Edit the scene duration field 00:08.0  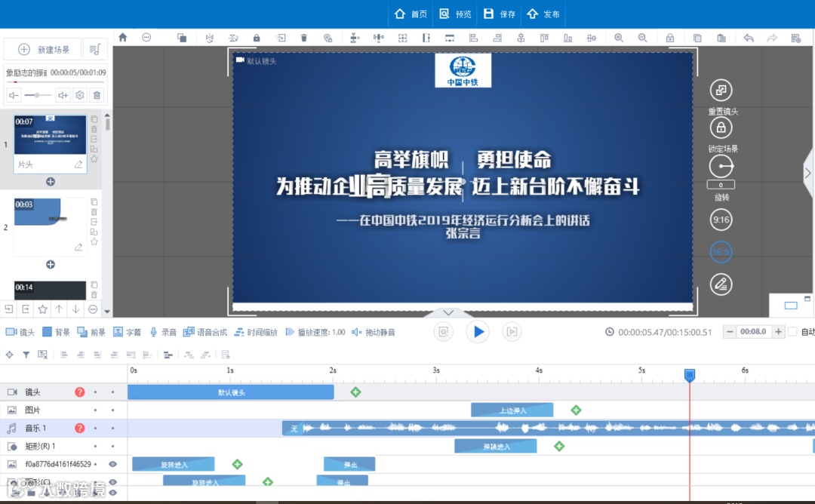[753, 331]
